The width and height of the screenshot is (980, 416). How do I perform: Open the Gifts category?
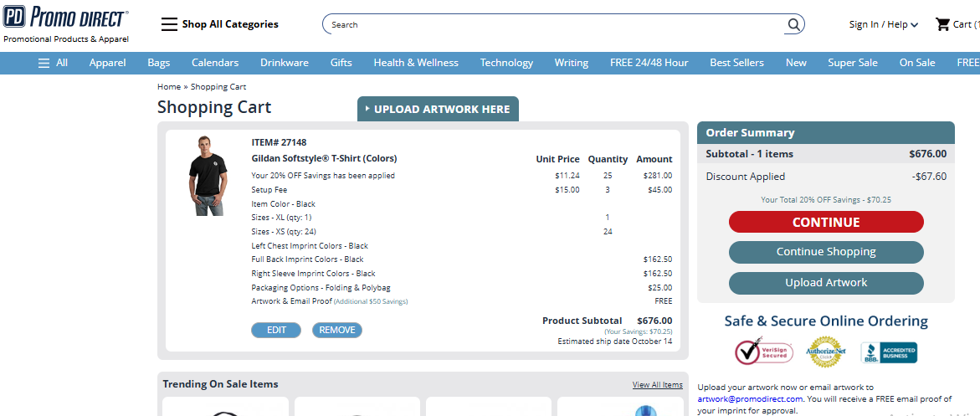pyautogui.click(x=341, y=63)
